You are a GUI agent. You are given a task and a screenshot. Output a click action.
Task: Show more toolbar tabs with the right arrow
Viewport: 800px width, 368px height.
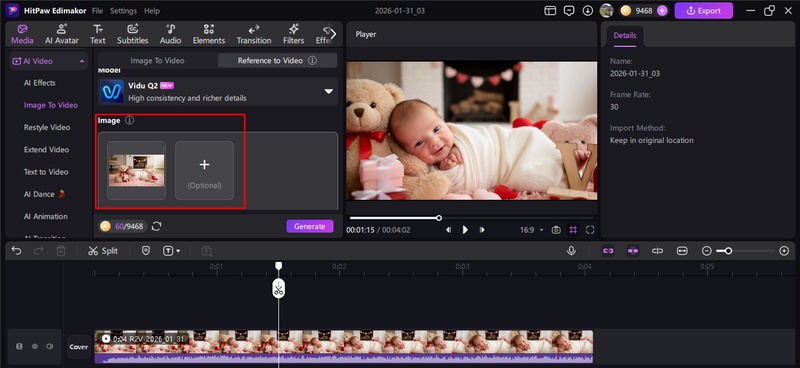(333, 34)
